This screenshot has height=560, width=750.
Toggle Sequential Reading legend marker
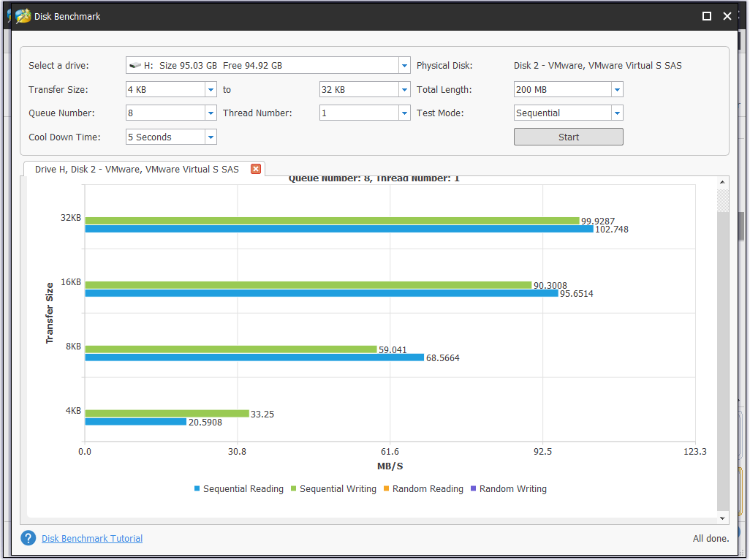click(x=197, y=489)
